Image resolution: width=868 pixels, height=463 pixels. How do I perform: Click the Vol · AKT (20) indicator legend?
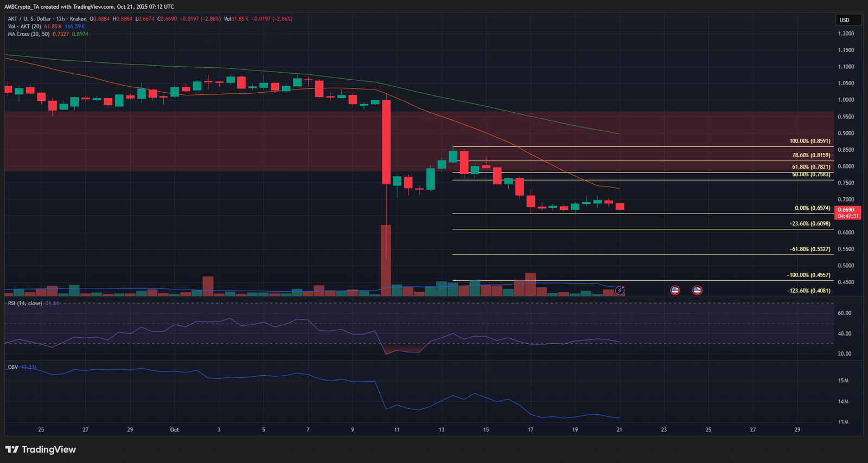[24, 27]
